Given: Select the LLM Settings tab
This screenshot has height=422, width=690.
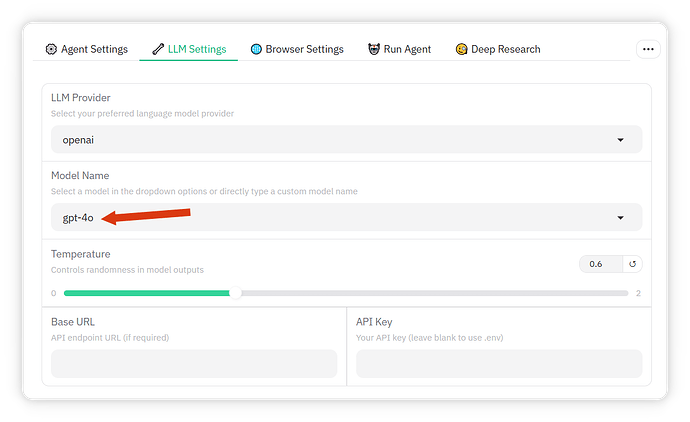Looking at the screenshot, I should tap(189, 49).
